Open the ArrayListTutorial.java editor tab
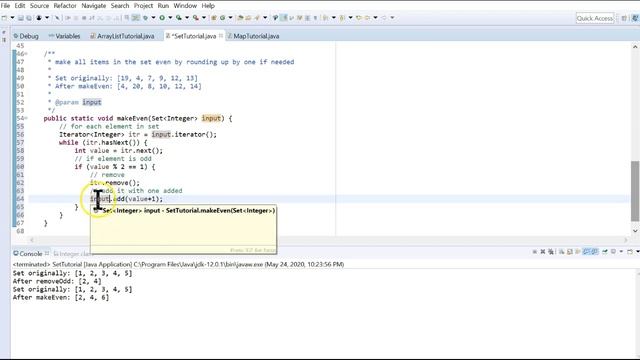This screenshot has height=360, width=640. point(122,36)
